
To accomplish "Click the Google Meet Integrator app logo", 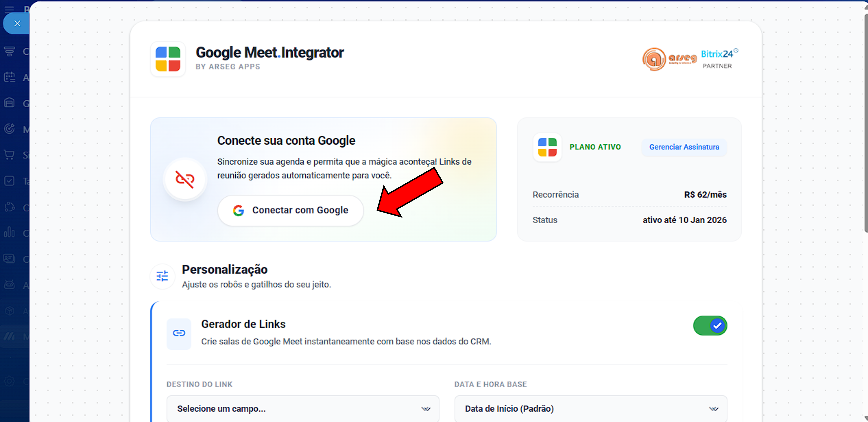I will pyautogui.click(x=168, y=59).
